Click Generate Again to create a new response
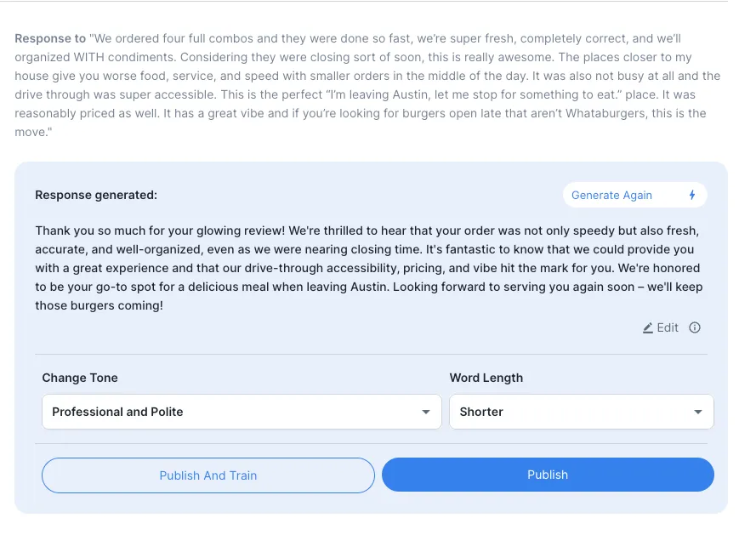The height and width of the screenshot is (552, 756). point(612,195)
